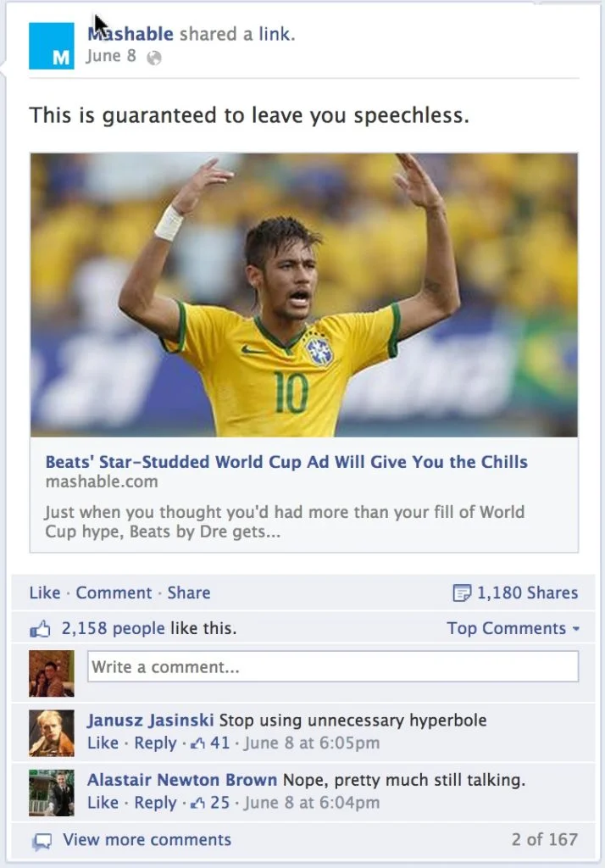This screenshot has height=868, width=605.
Task: Select Comment under the post
Action: [x=114, y=593]
